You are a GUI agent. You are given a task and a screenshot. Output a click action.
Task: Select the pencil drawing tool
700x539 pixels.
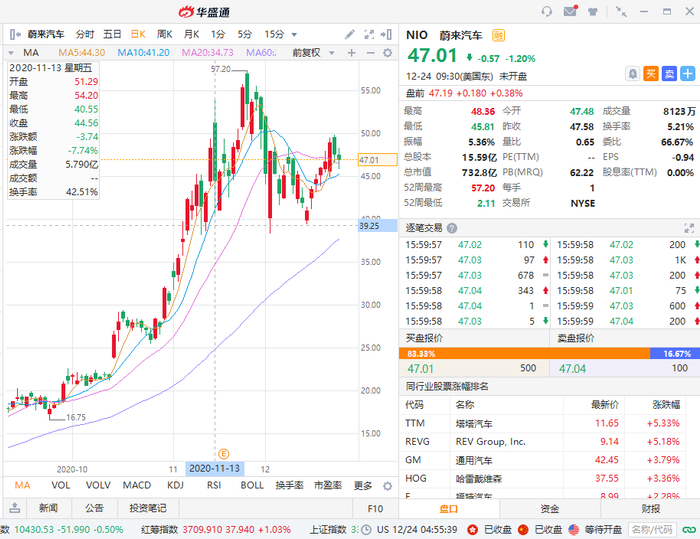(350, 34)
